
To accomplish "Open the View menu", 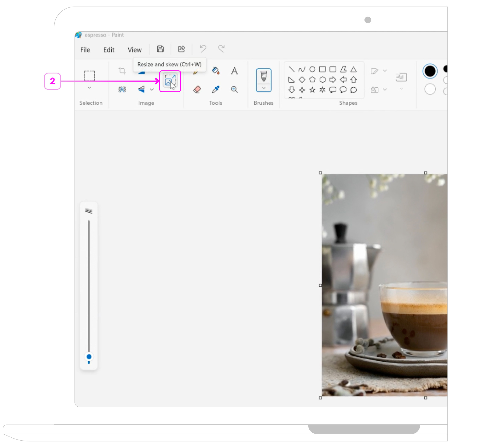I will pyautogui.click(x=135, y=50).
